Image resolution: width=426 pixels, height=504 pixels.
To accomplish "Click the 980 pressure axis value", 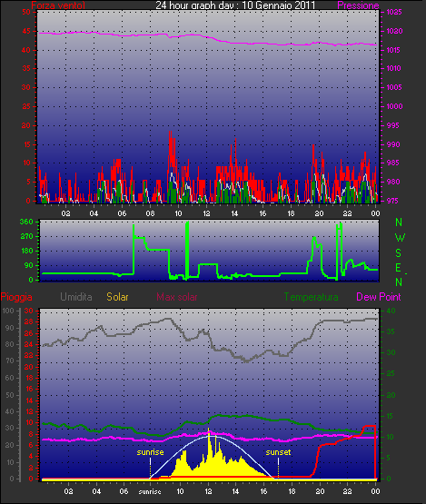I will (x=393, y=182).
